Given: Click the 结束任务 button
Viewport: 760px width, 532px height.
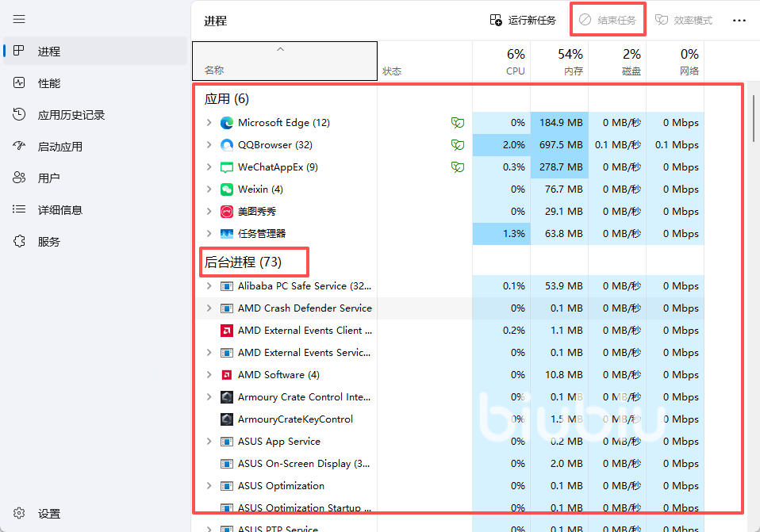Looking at the screenshot, I should click(x=608, y=21).
